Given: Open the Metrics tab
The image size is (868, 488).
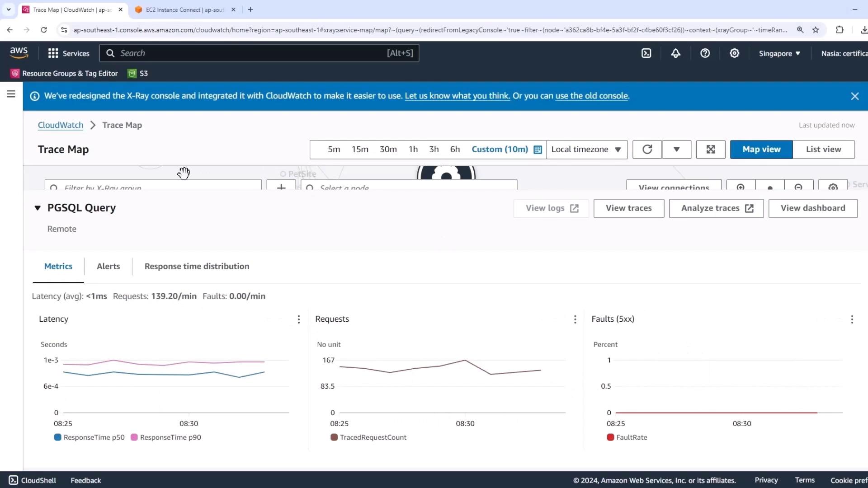Looking at the screenshot, I should coord(58,267).
